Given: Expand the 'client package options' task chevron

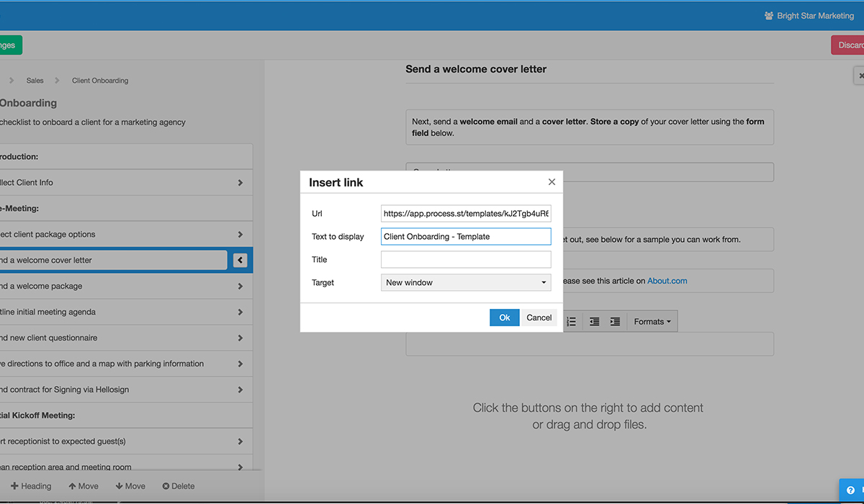Looking at the screenshot, I should 240,235.
